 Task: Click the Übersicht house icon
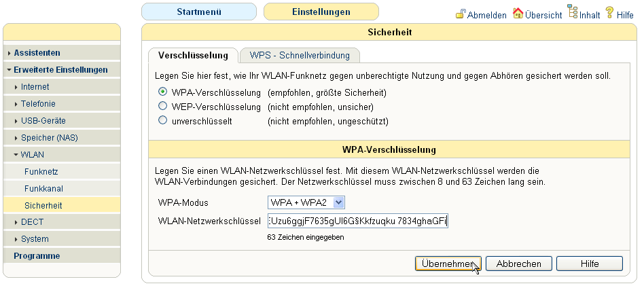(x=518, y=14)
